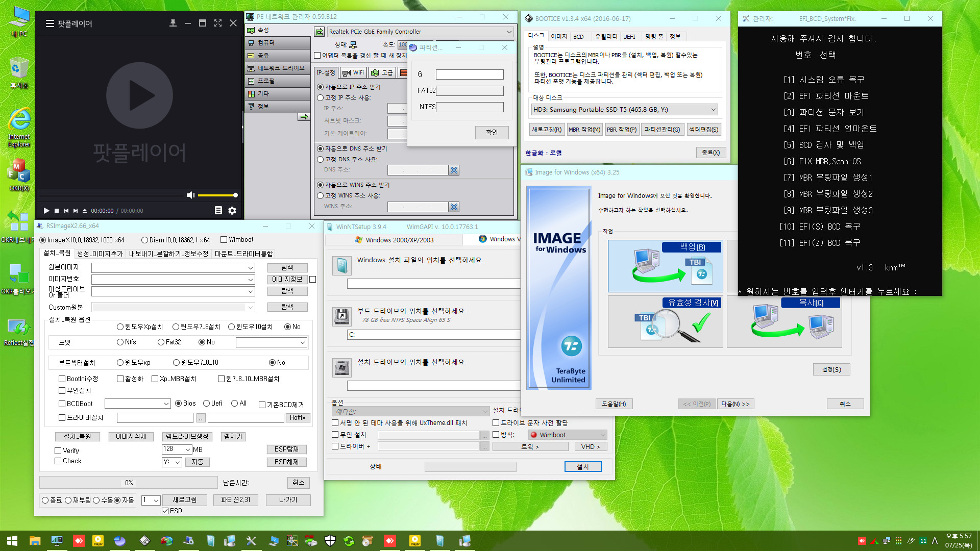This screenshot has width=980, height=551.
Task: Click the tools wrench icon on taskbar
Action: point(251,541)
